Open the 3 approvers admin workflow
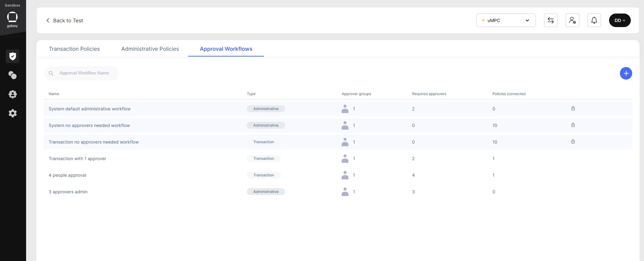 click(x=338, y=192)
